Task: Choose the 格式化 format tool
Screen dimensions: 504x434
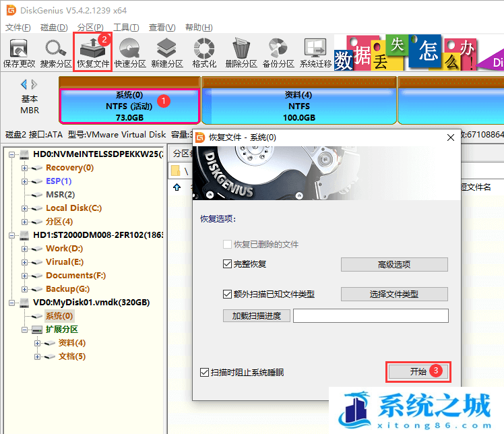Action: point(204,53)
